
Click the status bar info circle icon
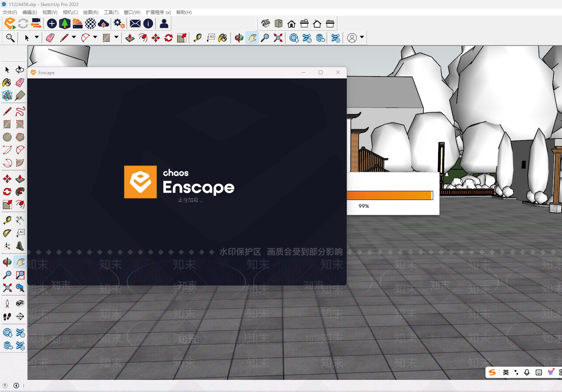pos(16,386)
